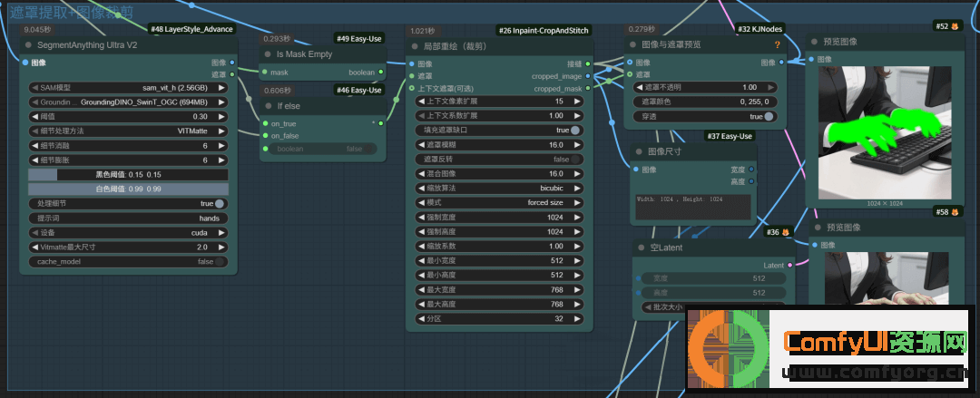Step 设备 to next option with right arrow
Image resolution: width=980 pixels, height=398 pixels.
click(221, 232)
